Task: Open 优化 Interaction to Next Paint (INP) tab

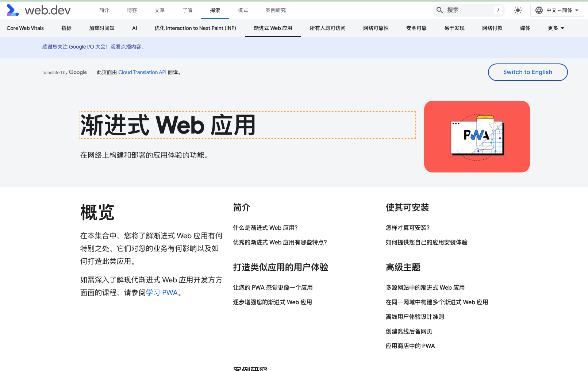Action: [195, 28]
